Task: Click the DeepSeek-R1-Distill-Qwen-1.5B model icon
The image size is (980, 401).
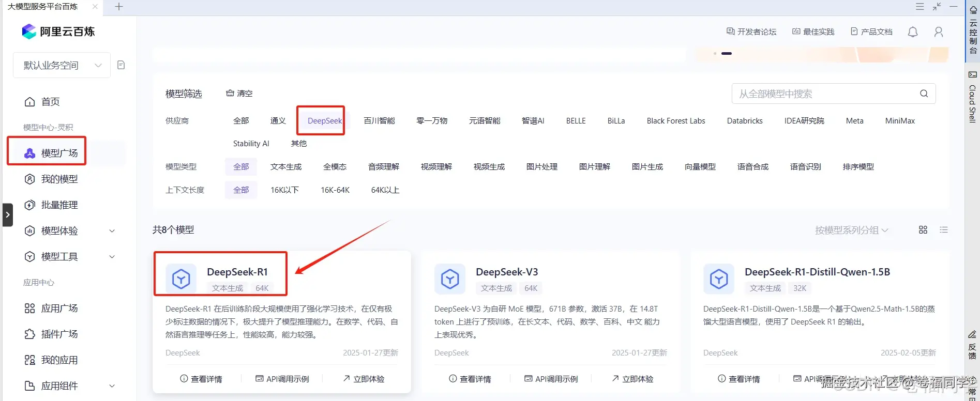Action: [x=719, y=279]
